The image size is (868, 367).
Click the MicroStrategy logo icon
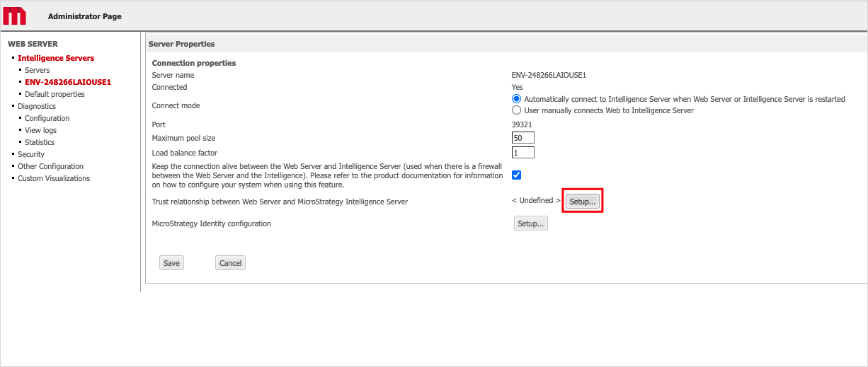(x=15, y=16)
